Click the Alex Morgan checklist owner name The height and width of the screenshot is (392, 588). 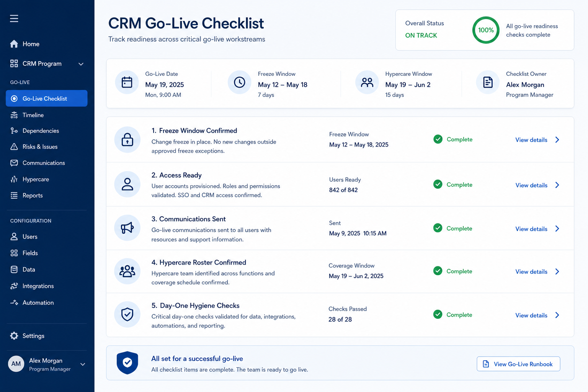[x=525, y=85]
